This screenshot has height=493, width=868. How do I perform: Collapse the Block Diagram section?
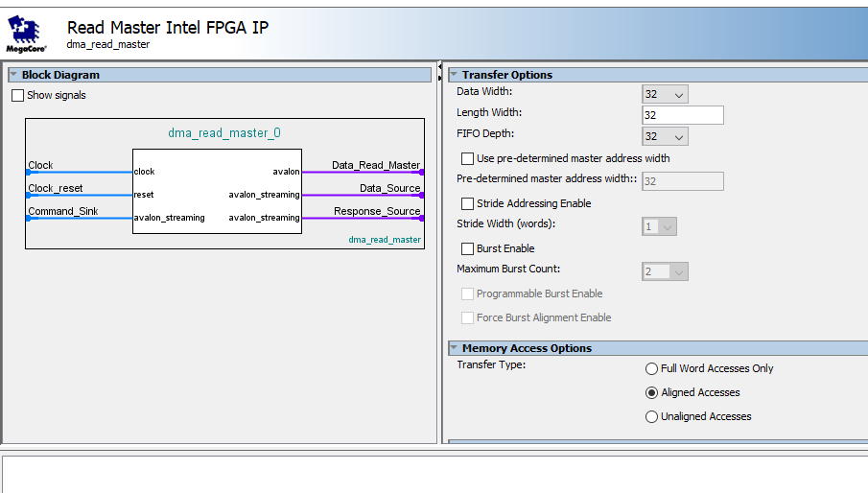[13, 74]
